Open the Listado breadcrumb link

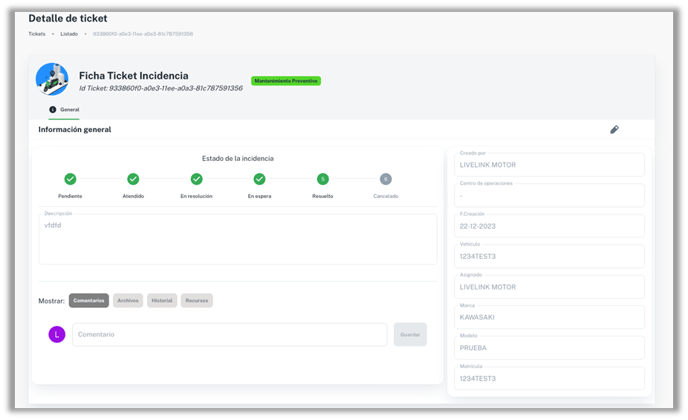[x=69, y=34]
